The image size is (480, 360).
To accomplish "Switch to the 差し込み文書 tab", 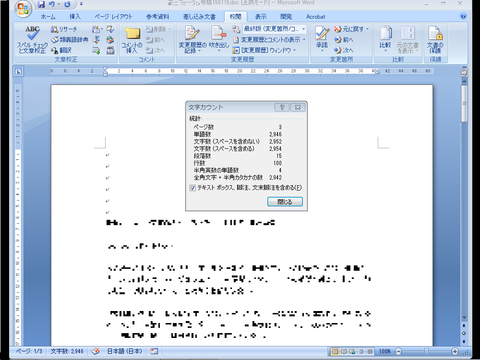I will 199,16.
